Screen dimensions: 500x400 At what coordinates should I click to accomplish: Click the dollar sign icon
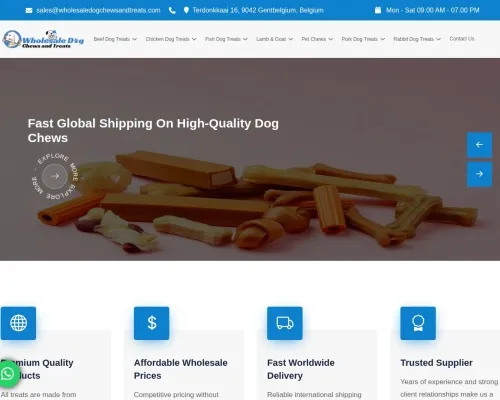152,323
